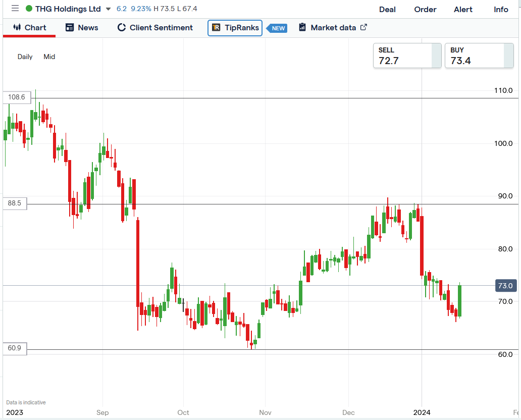Change the Daily timeframe setting
This screenshot has height=420, width=521.
tap(25, 57)
